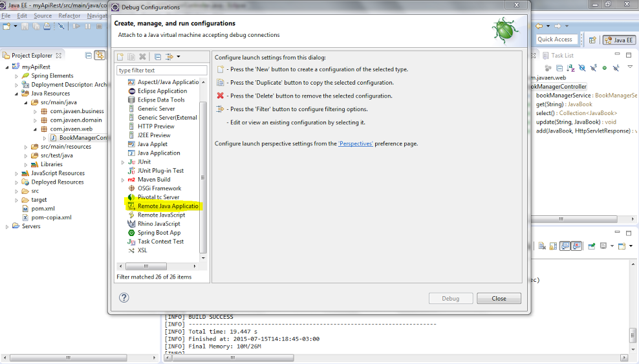This screenshot has width=639, height=364.
Task: Click the Delete configuration red X icon
Action: pos(142,57)
